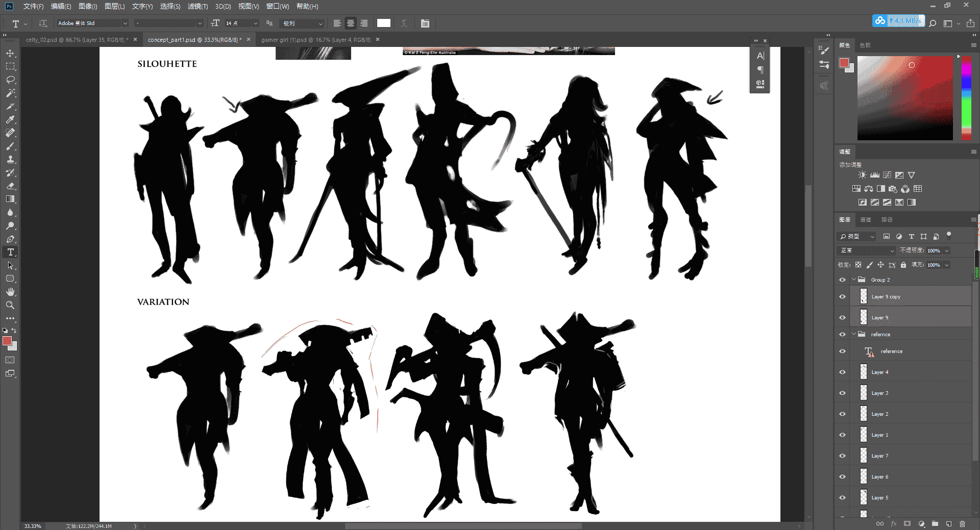980x530 pixels.
Task: Click the text color swatch in options bar
Action: 384,23
